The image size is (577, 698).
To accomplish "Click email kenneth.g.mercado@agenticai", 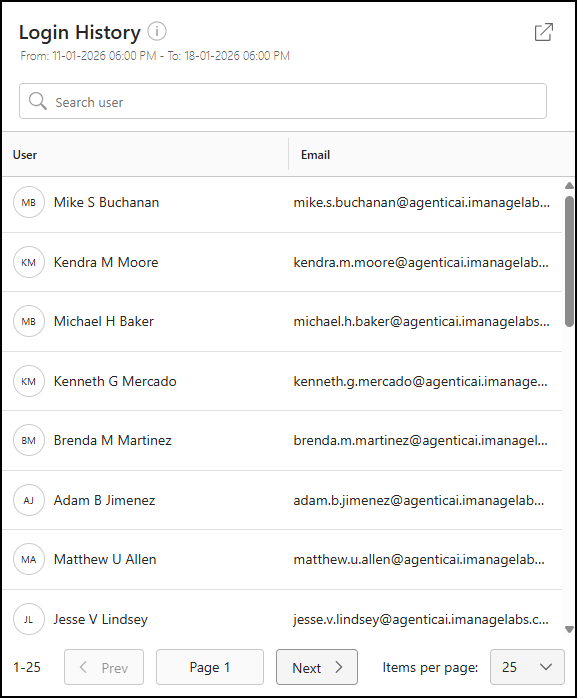I will [x=420, y=381].
